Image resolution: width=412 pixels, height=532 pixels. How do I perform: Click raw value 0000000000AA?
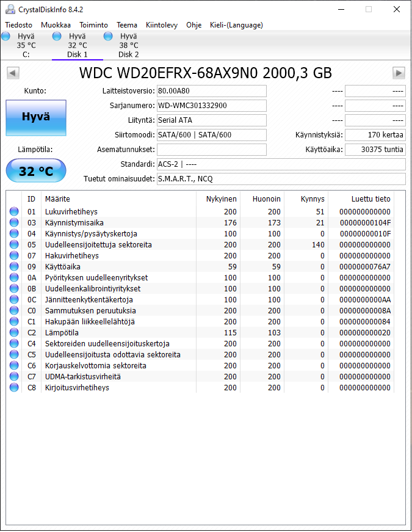[365, 299]
